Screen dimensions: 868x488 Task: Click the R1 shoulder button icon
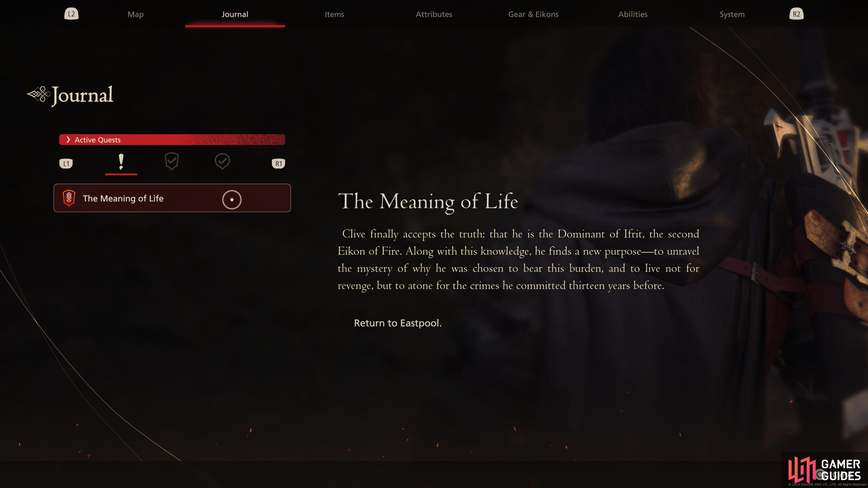278,164
